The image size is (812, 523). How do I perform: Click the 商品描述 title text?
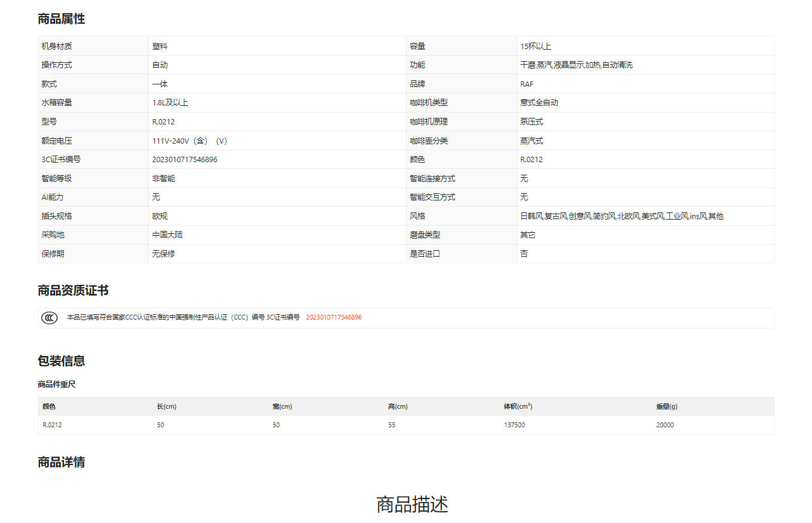pos(413,504)
